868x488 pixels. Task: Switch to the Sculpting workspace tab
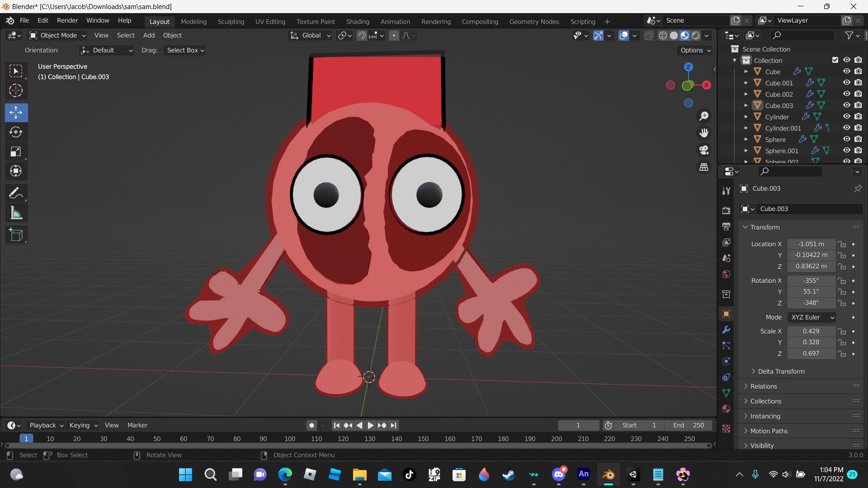(231, 21)
